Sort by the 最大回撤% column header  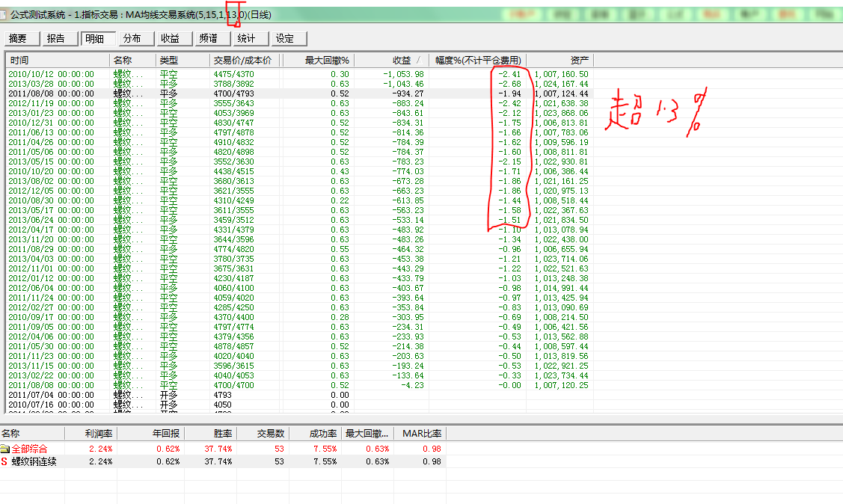316,60
